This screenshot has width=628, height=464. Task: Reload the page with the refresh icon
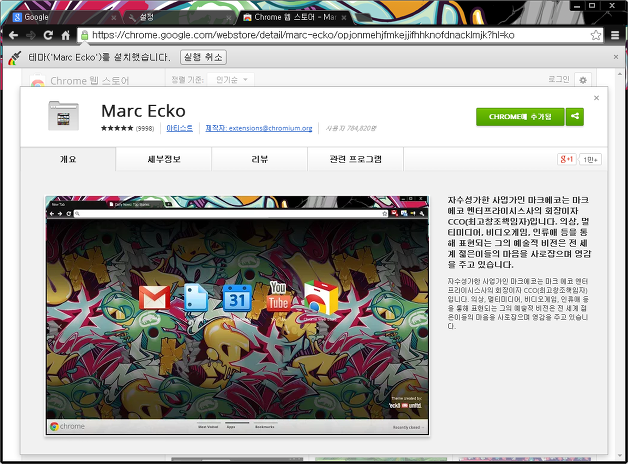(48, 35)
